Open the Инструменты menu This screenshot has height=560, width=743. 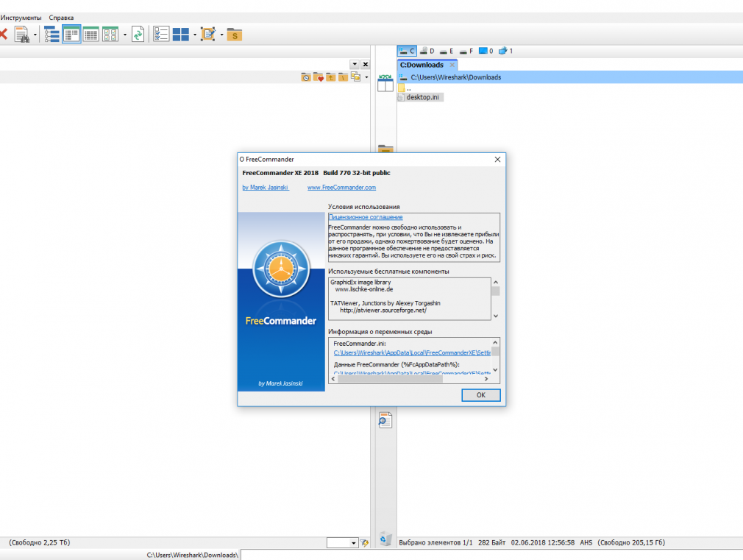[21, 18]
